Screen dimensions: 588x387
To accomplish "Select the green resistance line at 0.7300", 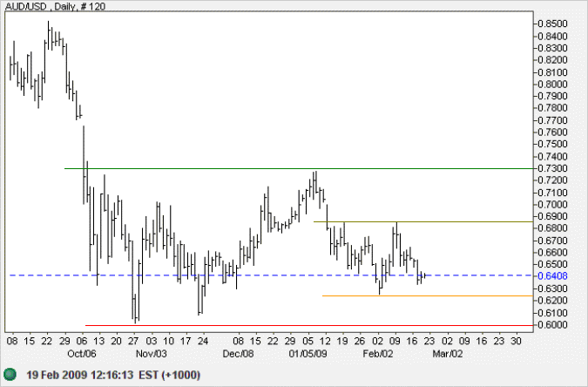I will pos(299,168).
